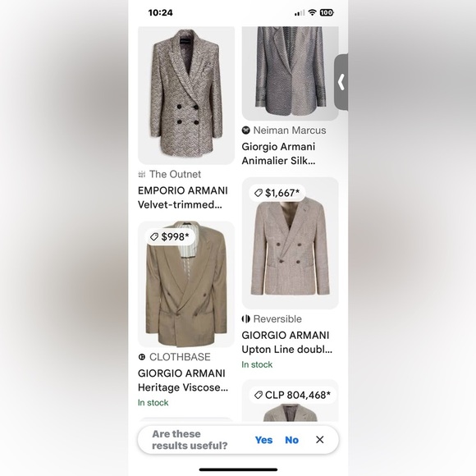Tap the CLOTHBASE store favicon
476x476 pixels.
(x=142, y=357)
